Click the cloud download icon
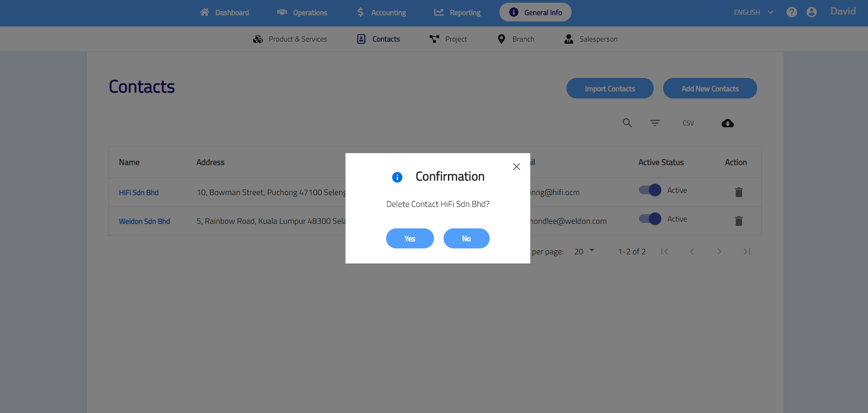Screen dimensions: 868x413 [x=728, y=123]
